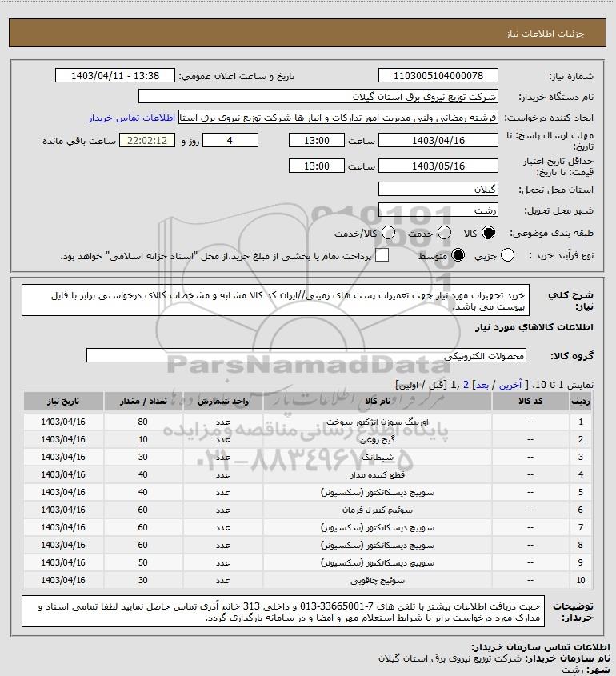
Task: Click price validity date 1403/05/16 field
Action: 438,166
